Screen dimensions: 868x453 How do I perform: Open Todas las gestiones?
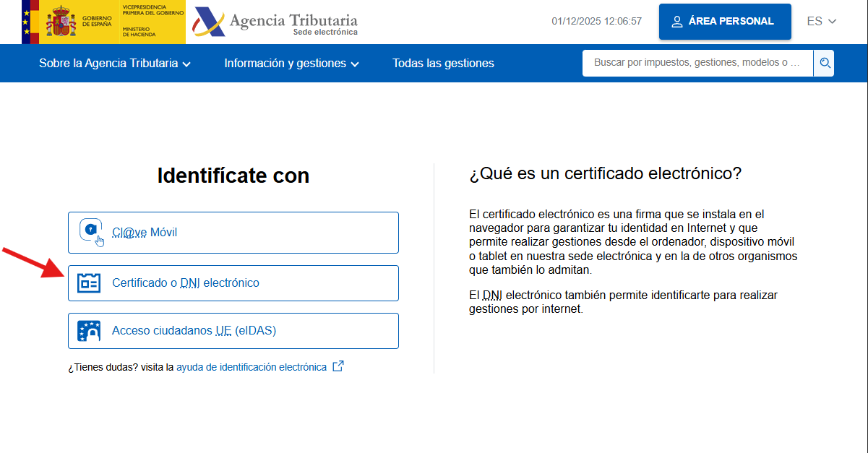point(443,63)
